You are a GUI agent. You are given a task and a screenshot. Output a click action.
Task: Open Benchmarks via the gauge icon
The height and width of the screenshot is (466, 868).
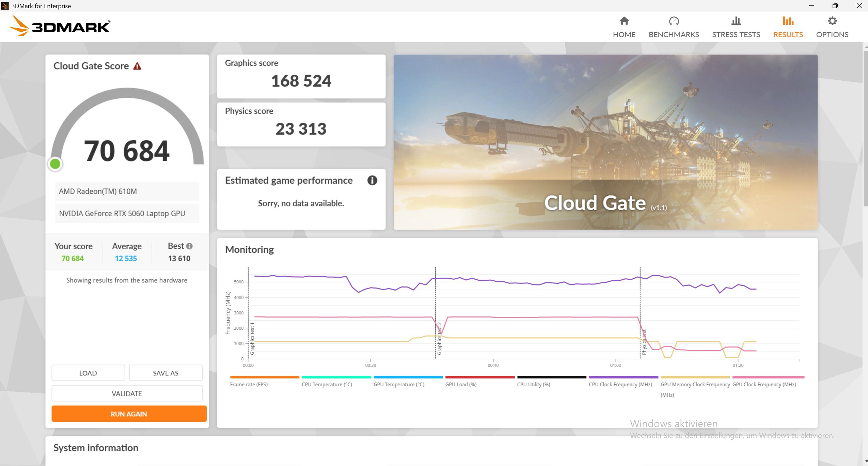(x=674, y=21)
